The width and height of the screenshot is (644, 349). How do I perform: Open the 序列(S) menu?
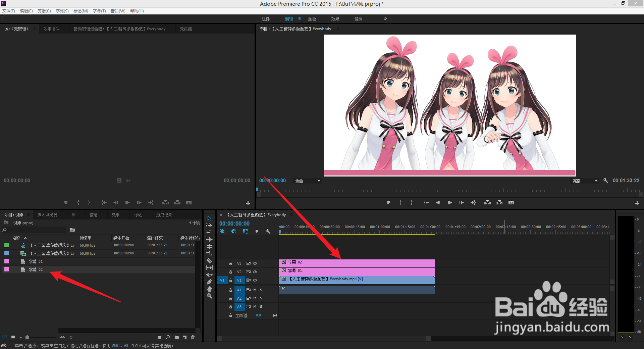pyautogui.click(x=62, y=11)
